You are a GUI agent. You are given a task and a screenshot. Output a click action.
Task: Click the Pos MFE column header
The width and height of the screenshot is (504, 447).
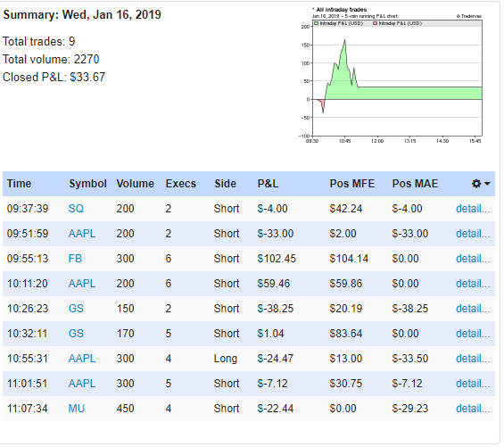point(352,184)
